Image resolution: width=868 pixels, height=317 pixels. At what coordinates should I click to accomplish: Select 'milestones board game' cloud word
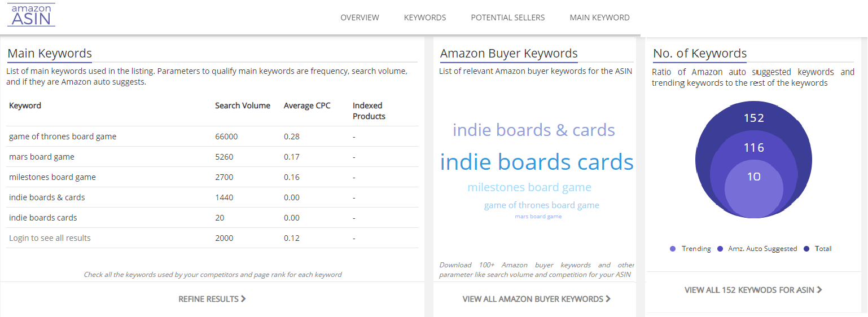pyautogui.click(x=529, y=187)
